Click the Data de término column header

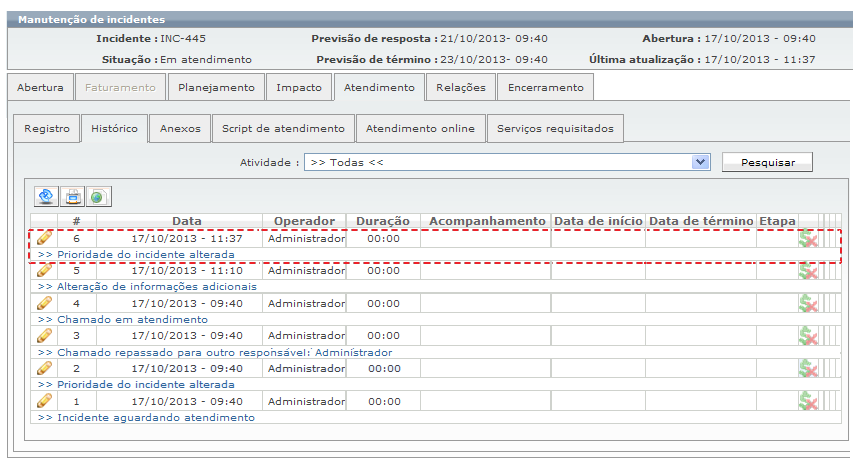pyautogui.click(x=701, y=221)
